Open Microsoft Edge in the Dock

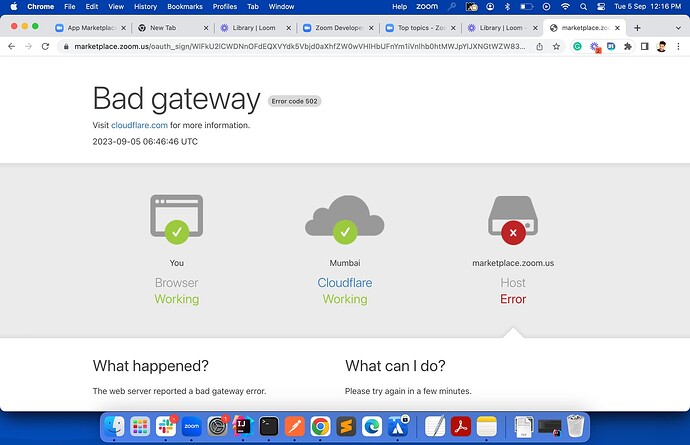[372, 426]
